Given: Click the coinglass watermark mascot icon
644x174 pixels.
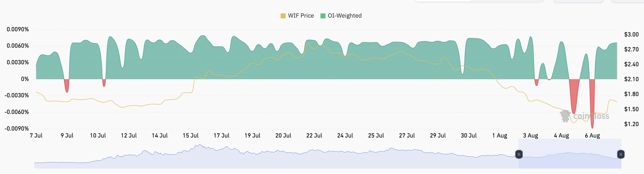Looking at the screenshot, I should pos(565,116).
